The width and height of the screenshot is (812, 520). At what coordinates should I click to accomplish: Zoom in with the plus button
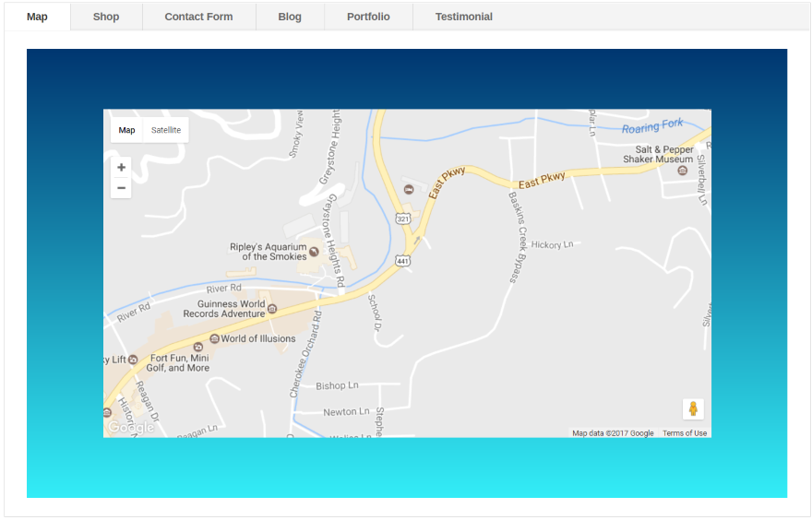pos(121,167)
